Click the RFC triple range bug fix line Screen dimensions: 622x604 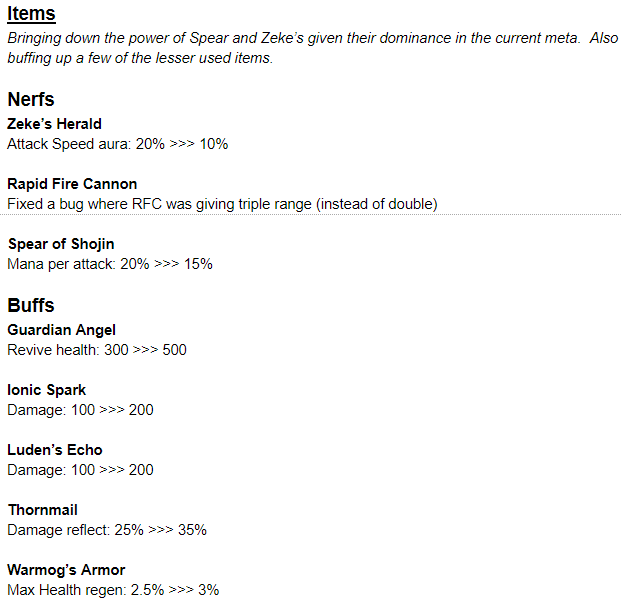click(222, 204)
